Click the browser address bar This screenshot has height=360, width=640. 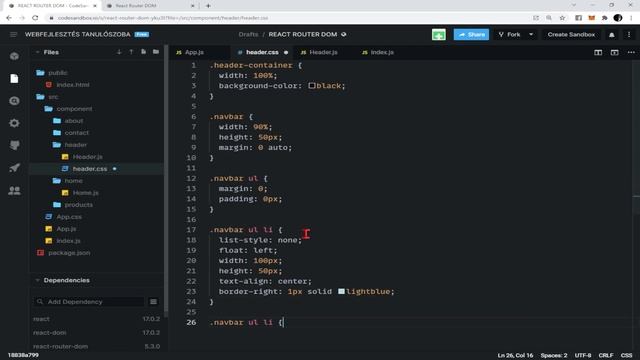(286, 18)
